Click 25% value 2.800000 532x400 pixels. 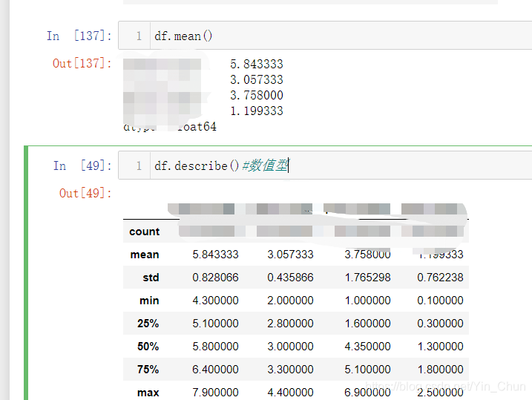pos(290,324)
